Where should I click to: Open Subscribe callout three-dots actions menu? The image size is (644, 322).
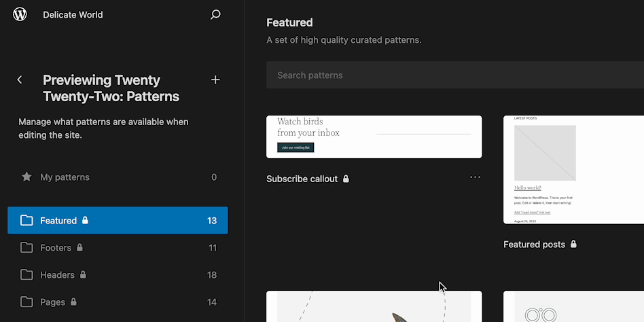[x=475, y=178]
